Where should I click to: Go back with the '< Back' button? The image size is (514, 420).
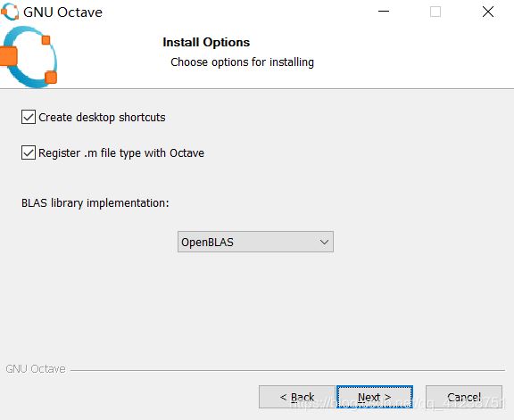tap(297, 397)
